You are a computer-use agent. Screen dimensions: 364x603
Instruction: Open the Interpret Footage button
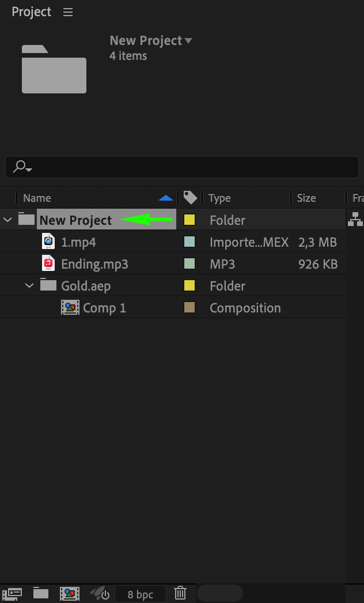click(12, 593)
